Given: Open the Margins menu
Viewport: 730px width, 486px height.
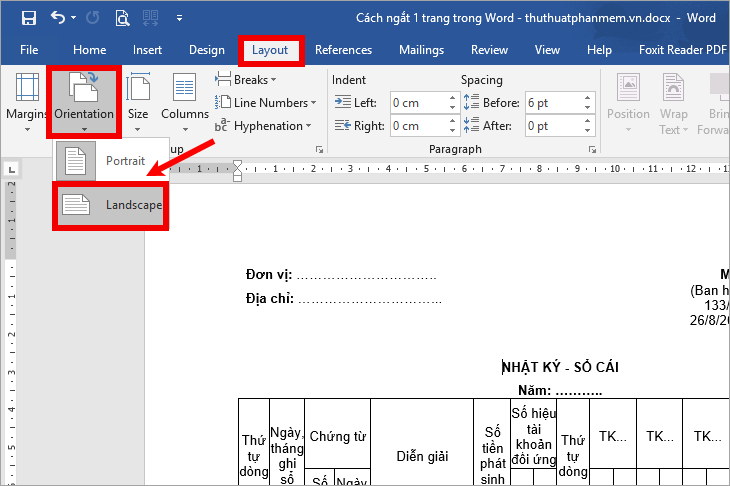Looking at the screenshot, I should tap(27, 102).
